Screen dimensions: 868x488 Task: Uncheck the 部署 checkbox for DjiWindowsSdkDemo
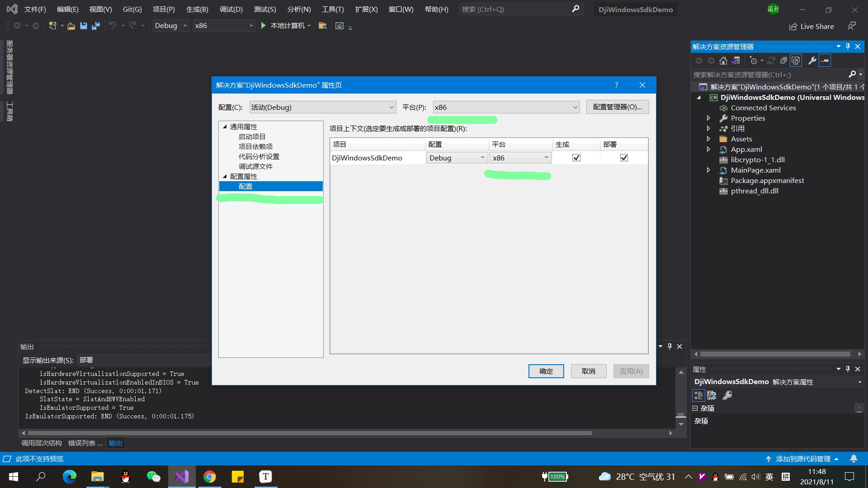coord(624,157)
